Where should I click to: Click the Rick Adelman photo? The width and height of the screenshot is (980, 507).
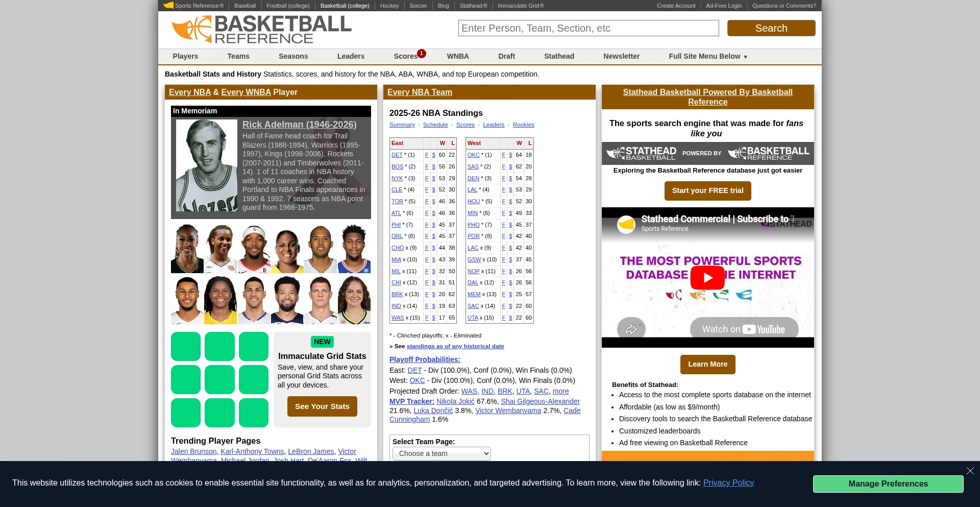click(x=207, y=165)
